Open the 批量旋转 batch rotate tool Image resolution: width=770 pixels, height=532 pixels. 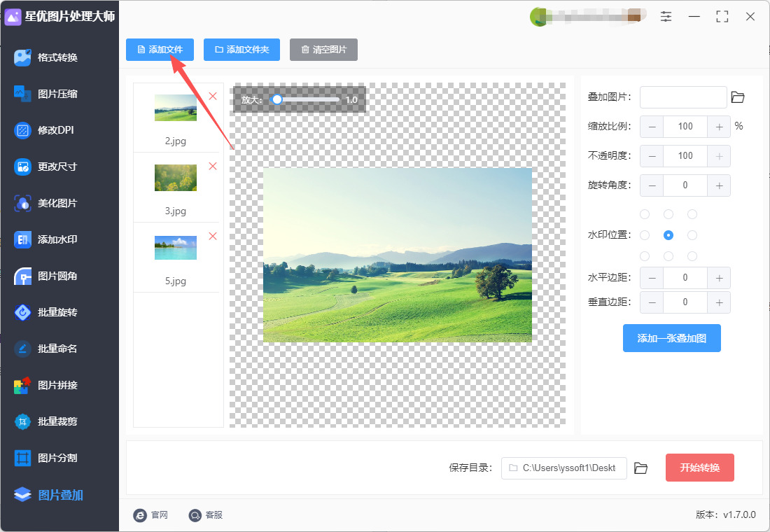pos(46,312)
